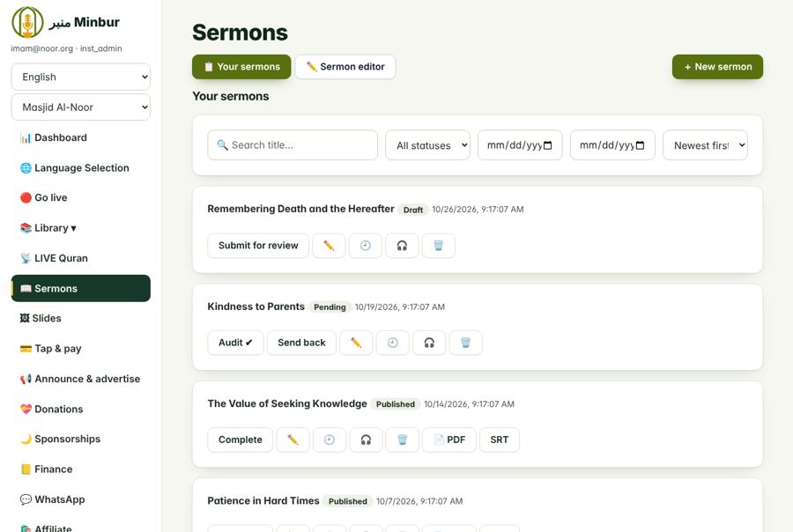Delete Kindness to Parents with trash icon

pos(466,343)
